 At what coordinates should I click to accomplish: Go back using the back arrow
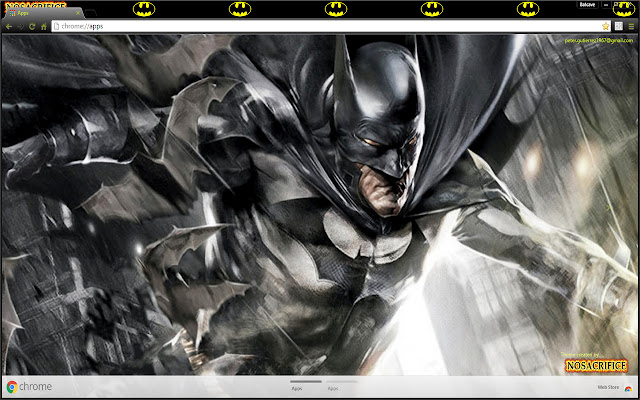point(9,27)
